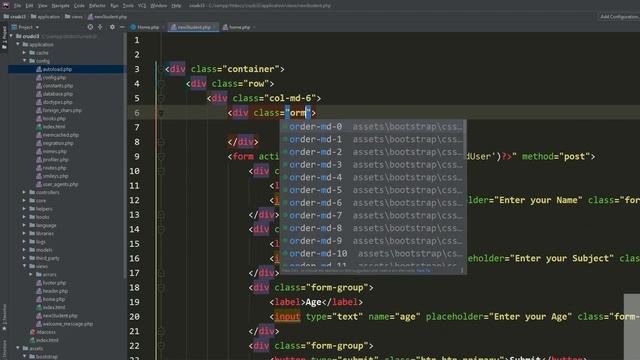
Task: Click the autoload.php file icon
Action: [x=39, y=69]
